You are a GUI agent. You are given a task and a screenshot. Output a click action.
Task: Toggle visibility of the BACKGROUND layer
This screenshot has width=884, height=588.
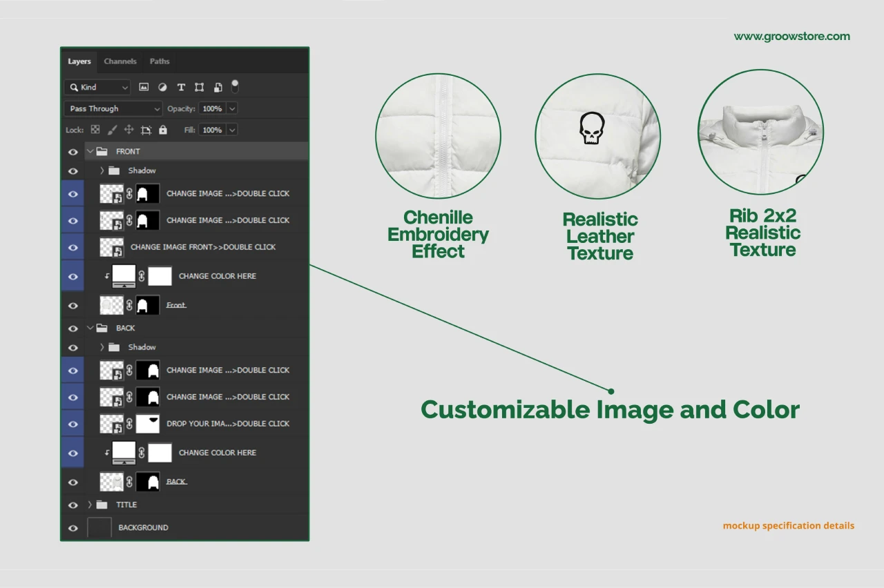click(x=73, y=528)
